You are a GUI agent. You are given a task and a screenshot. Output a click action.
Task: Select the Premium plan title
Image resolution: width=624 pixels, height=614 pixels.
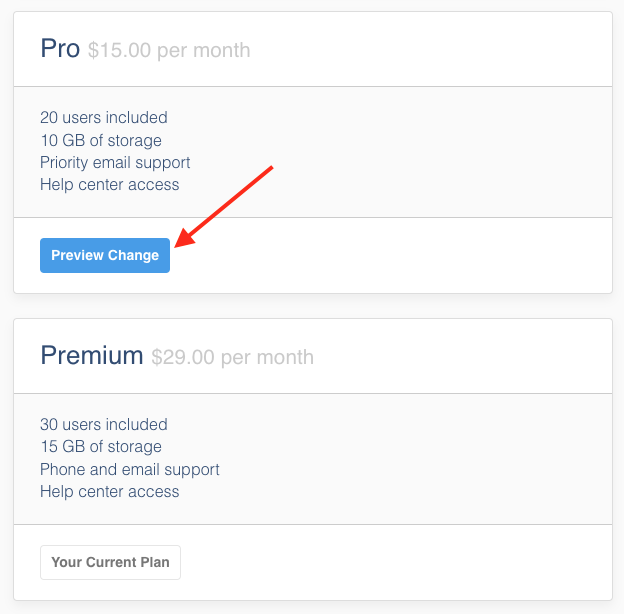92,356
